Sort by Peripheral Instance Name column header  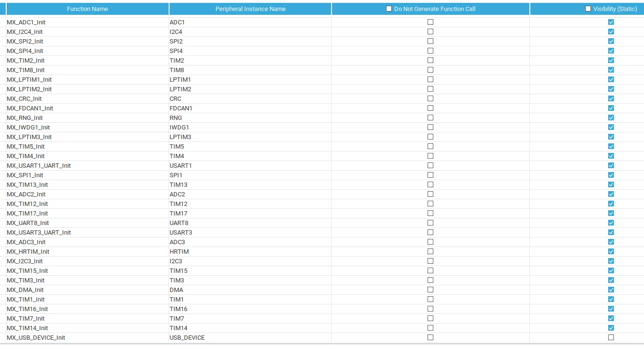[x=250, y=9]
